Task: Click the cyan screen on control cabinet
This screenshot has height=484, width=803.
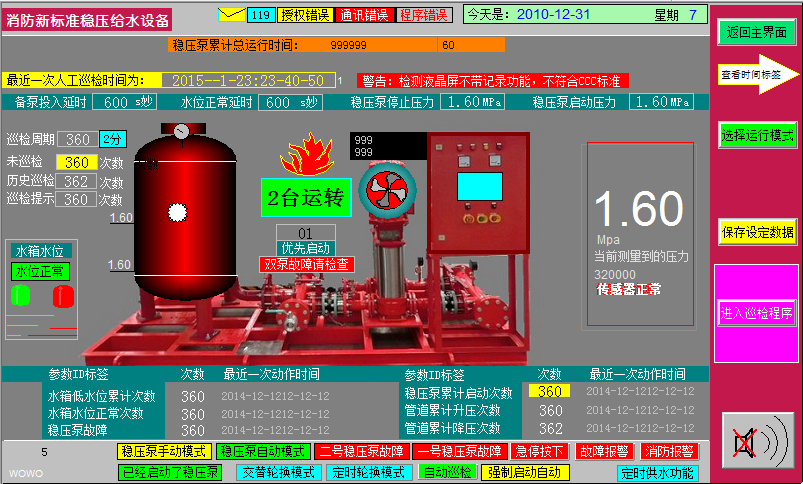Action: click(478, 188)
